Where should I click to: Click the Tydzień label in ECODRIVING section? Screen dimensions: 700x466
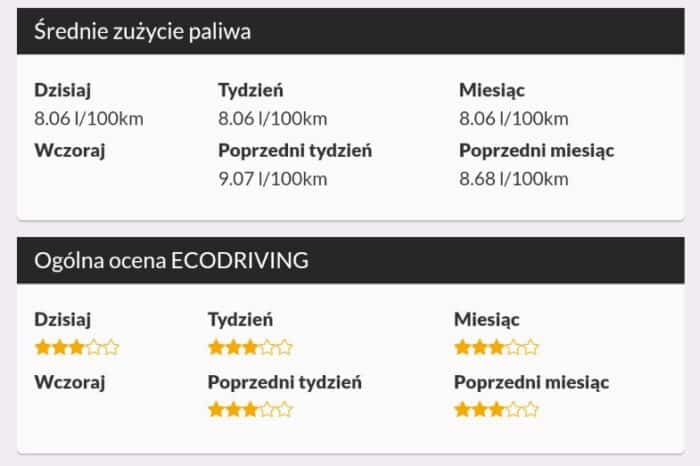tap(240, 320)
